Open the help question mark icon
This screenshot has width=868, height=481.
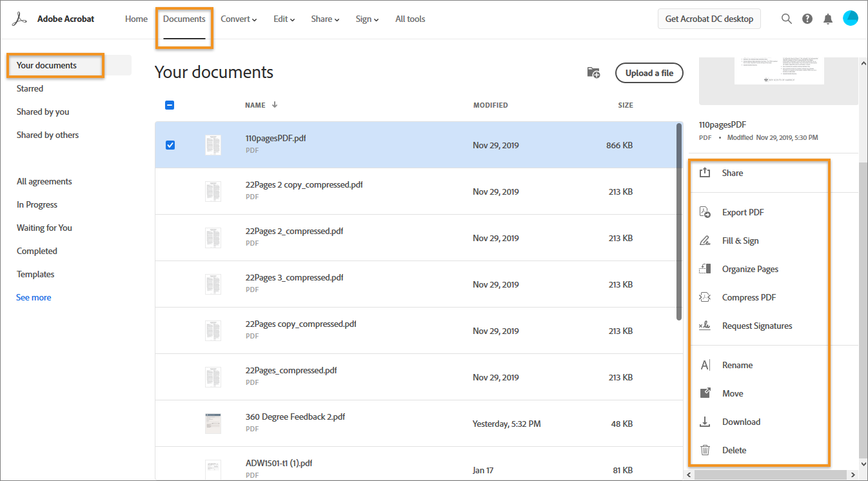pyautogui.click(x=807, y=19)
